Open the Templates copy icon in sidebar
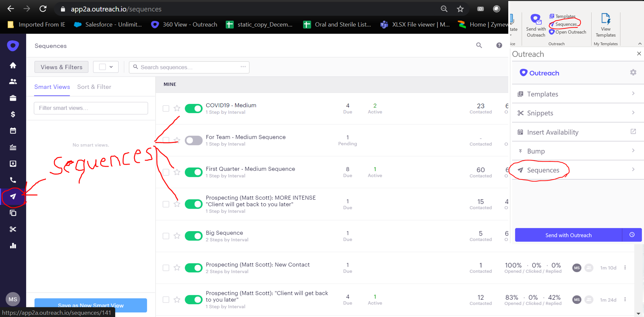 [x=13, y=213]
